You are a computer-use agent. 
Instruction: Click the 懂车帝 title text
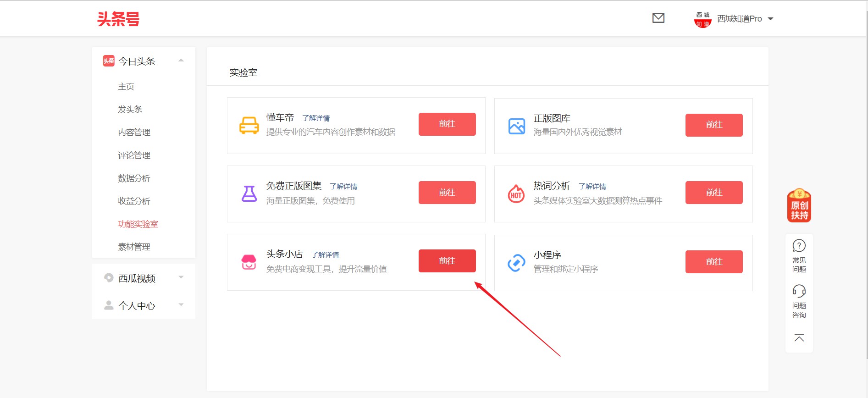click(280, 118)
